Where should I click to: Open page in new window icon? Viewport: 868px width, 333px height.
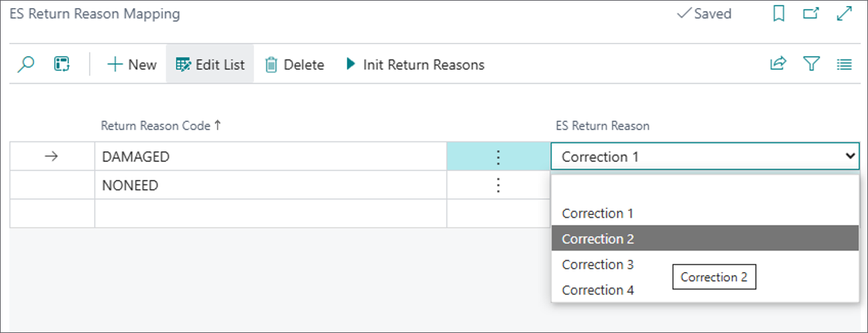point(811,13)
